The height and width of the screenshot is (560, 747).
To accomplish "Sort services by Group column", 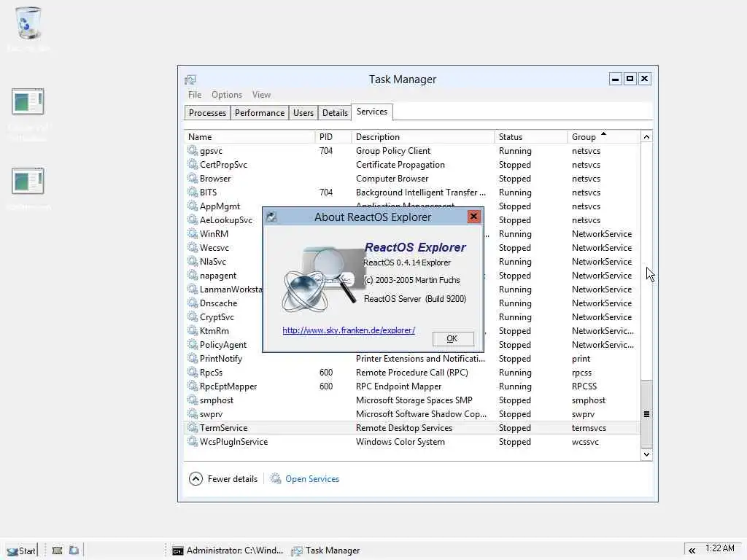I will click(x=603, y=136).
